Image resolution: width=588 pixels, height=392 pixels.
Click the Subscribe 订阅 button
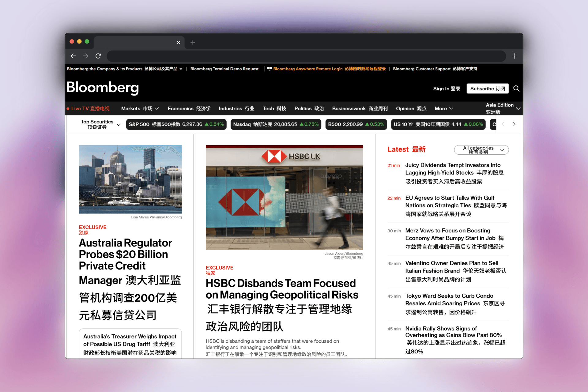click(488, 89)
